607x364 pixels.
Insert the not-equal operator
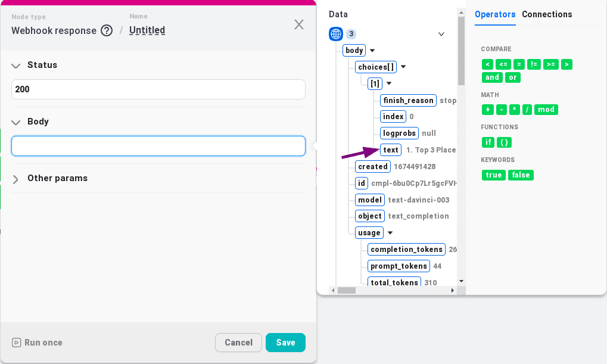[534, 64]
